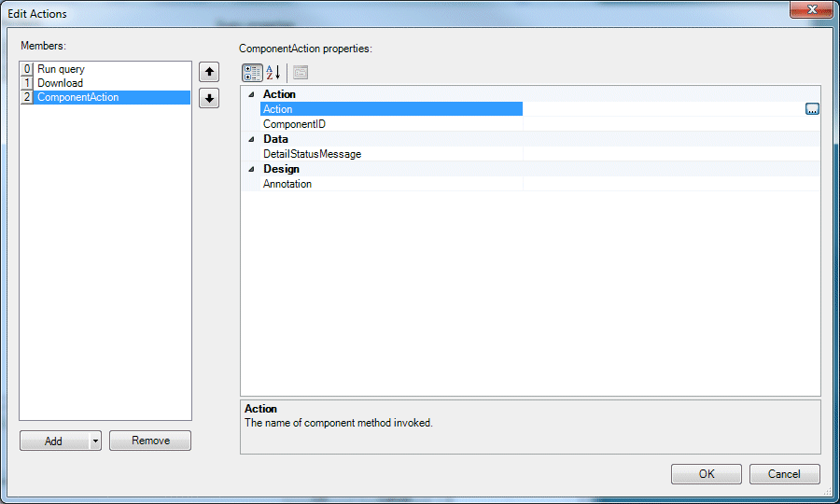
Task: Close the Edit Actions dialog
Action: click(x=811, y=9)
